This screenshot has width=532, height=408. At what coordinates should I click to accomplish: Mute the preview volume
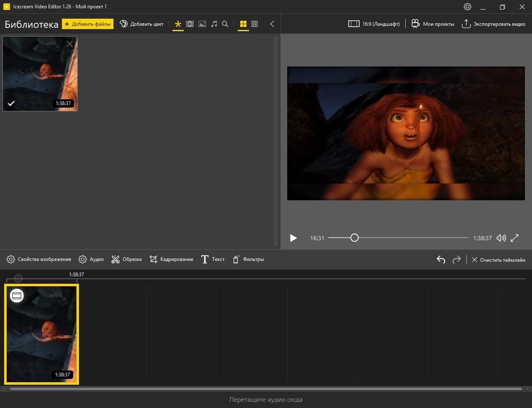501,238
